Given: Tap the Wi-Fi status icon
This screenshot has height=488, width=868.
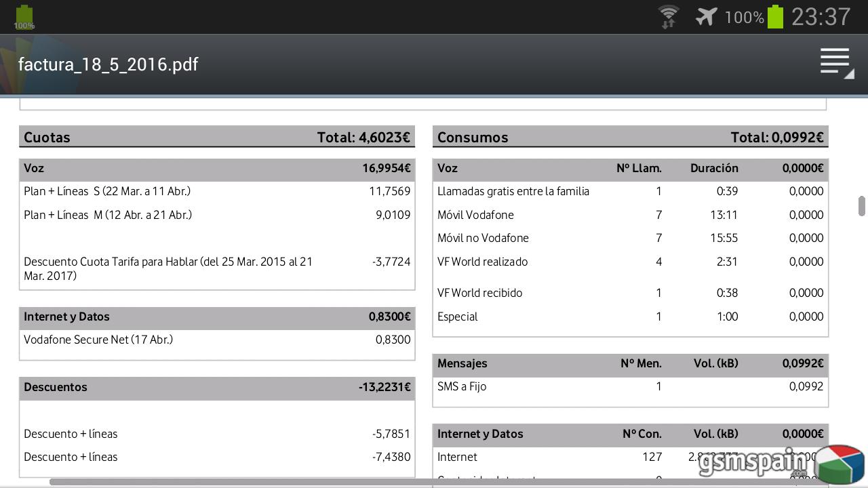Looking at the screenshot, I should click(x=669, y=16).
